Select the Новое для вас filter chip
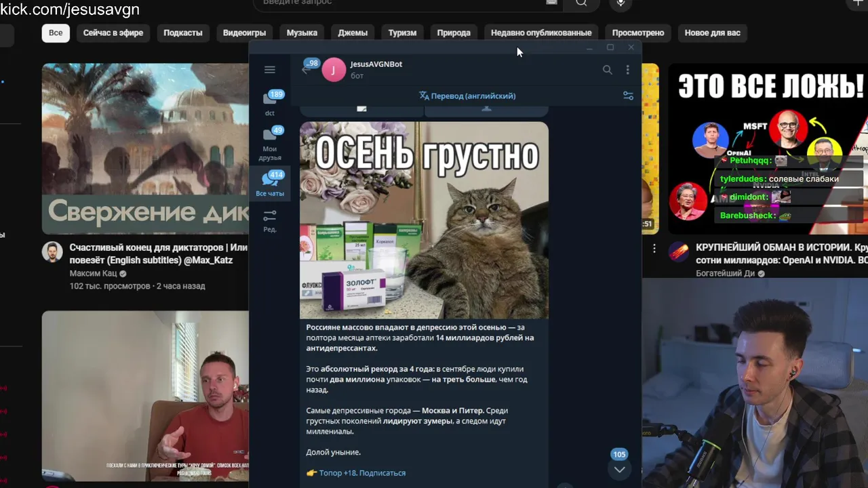868x488 pixels. [x=712, y=33]
